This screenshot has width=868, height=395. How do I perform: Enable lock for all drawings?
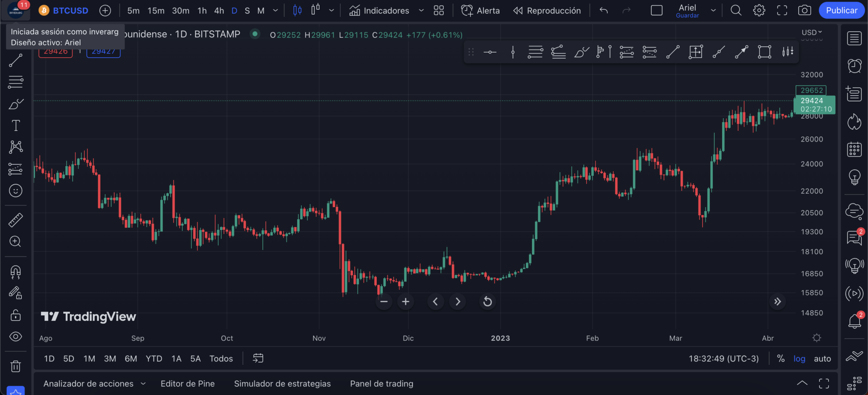tap(16, 315)
